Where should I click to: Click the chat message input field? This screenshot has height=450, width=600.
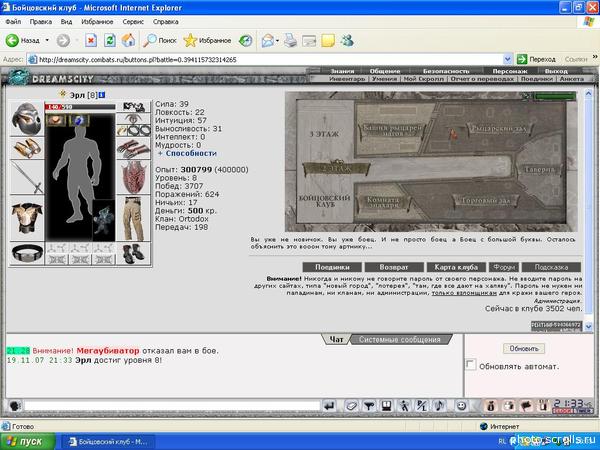click(171, 406)
